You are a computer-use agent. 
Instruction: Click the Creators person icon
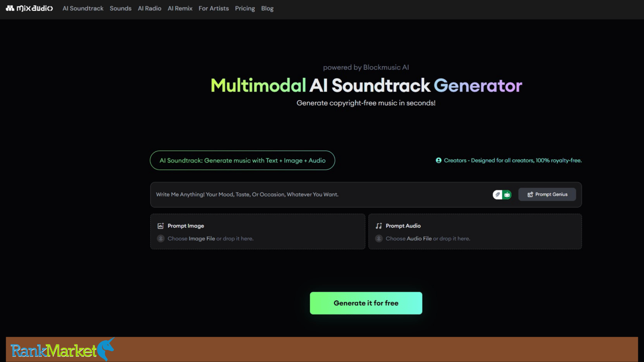438,160
